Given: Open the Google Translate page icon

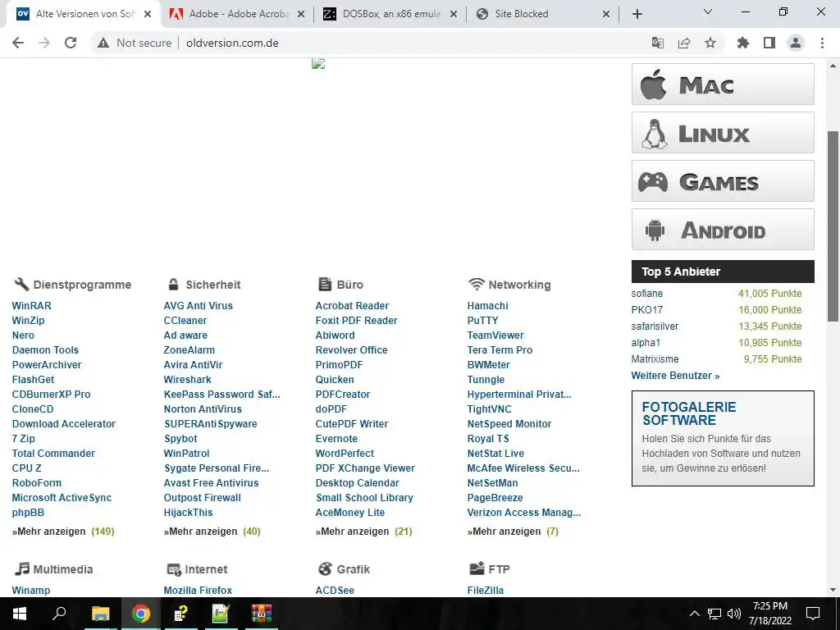Looking at the screenshot, I should 658,43.
